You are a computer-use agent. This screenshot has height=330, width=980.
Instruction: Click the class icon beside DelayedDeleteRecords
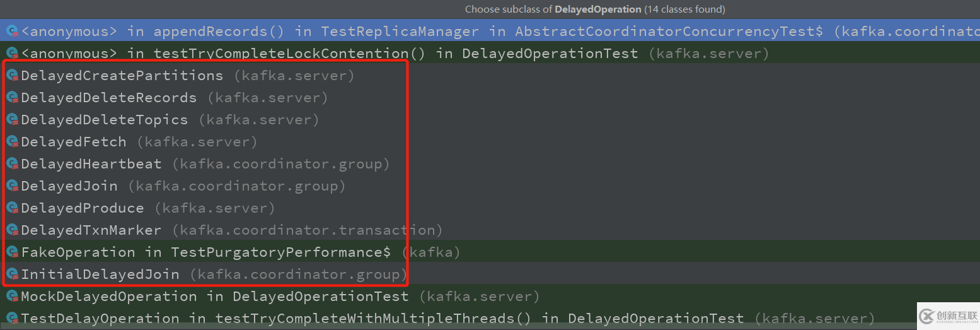(x=13, y=97)
